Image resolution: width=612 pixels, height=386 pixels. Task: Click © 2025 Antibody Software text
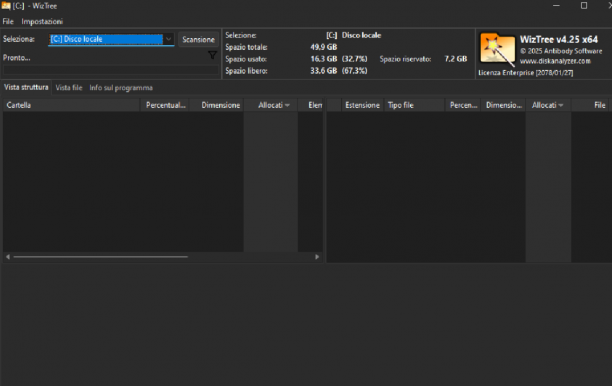click(561, 51)
